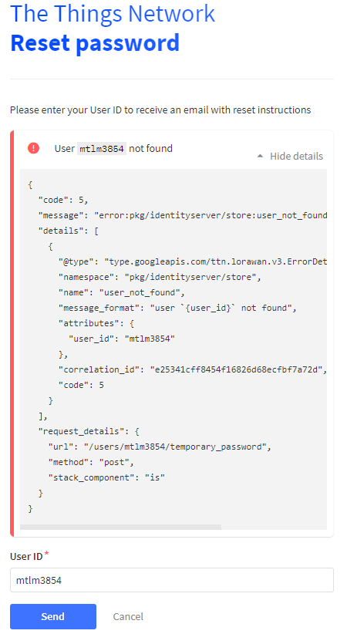Click the "correlation_id" line in the JSON
347x644 pixels.
(x=193, y=369)
